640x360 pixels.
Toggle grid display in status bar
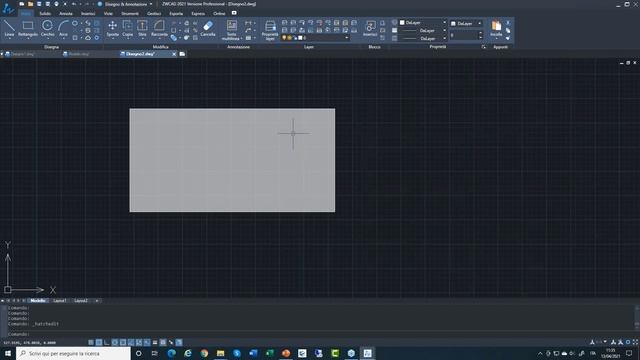click(99, 342)
